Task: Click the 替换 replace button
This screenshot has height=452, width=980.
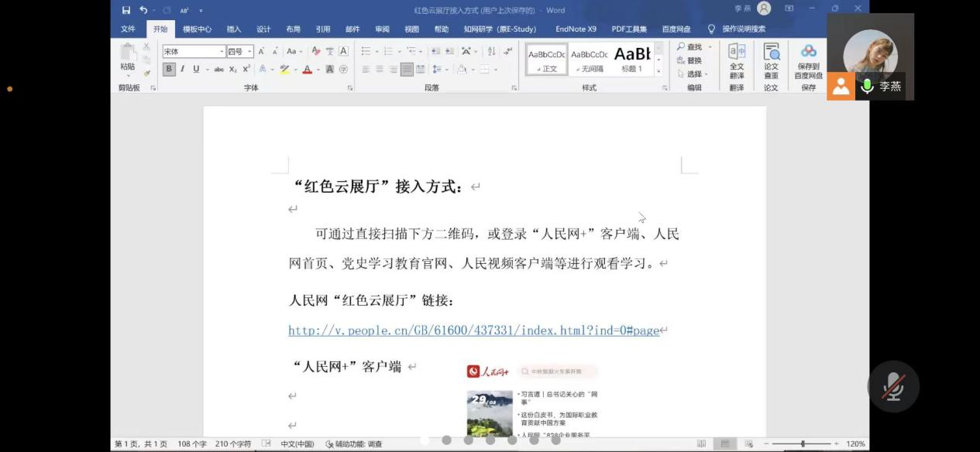Action: 689,60
